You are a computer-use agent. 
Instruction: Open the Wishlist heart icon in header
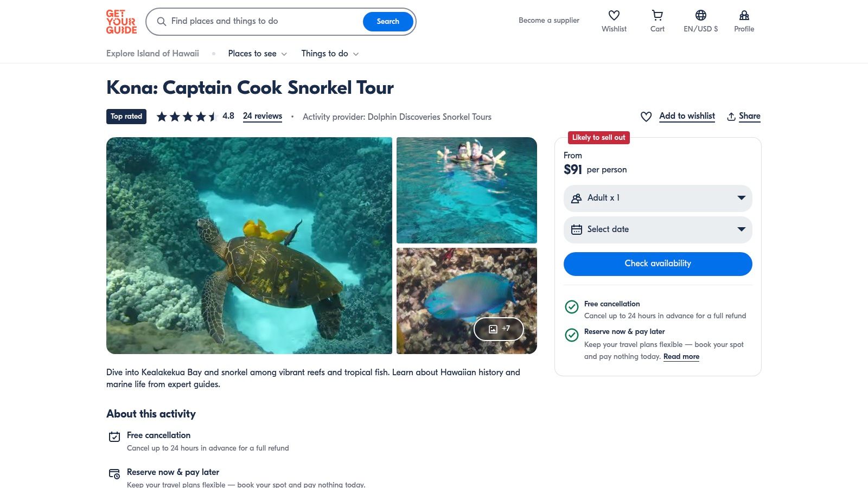[614, 16]
